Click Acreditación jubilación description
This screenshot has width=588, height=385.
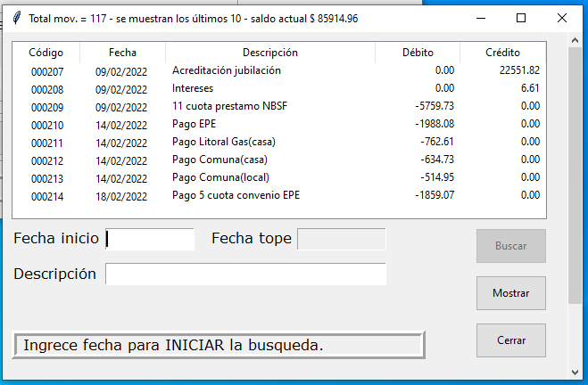[226, 70]
